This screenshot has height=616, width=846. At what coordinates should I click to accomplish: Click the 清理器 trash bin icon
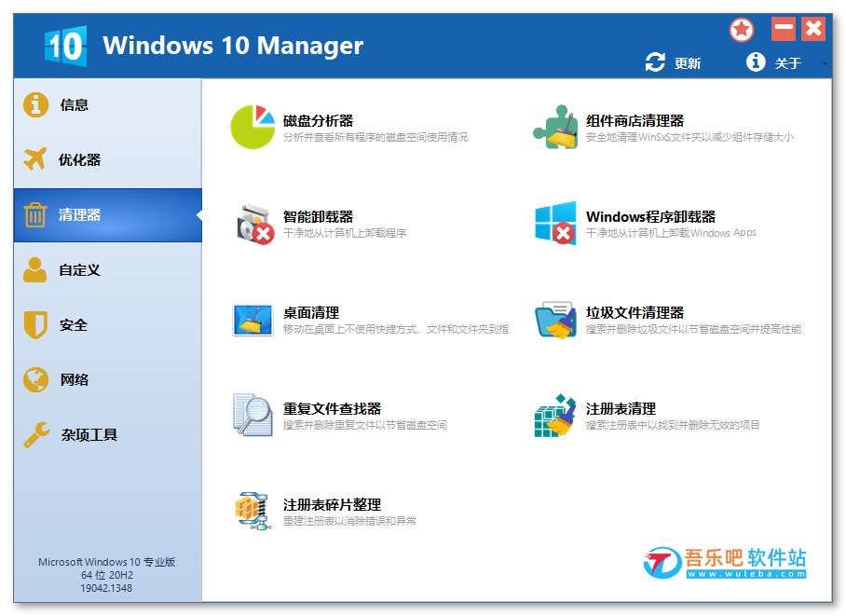point(35,214)
